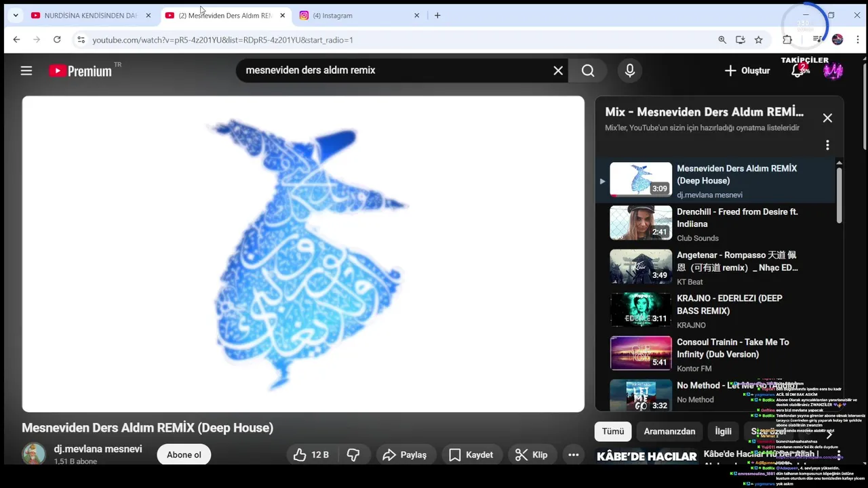The width and height of the screenshot is (868, 488).
Task: Open more actions ellipsis below the video
Action: coord(573,455)
